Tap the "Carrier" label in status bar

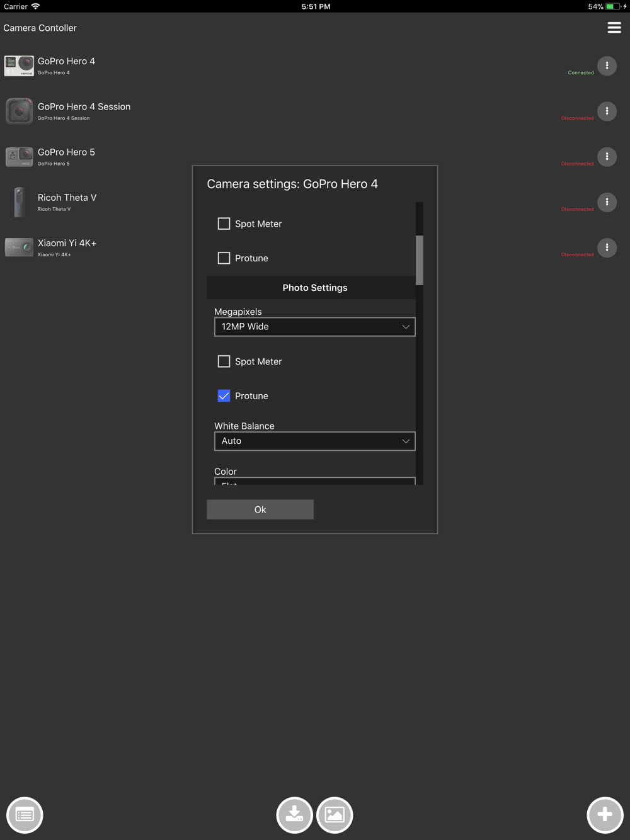15,6
